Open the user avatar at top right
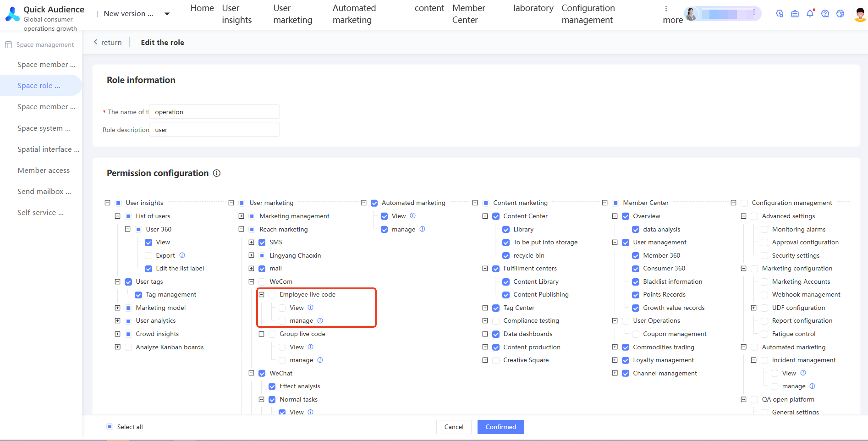The height and width of the screenshot is (441, 868). pyautogui.click(x=860, y=14)
